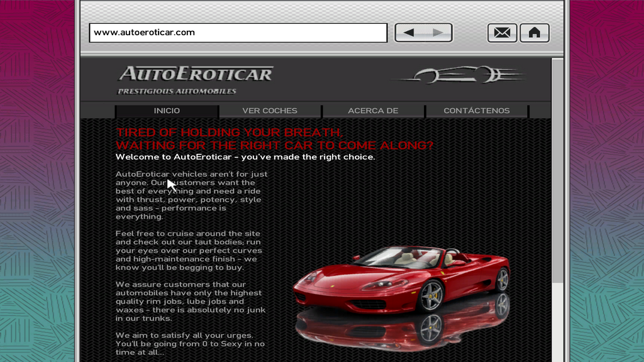Click the car silhouette emblem in header
Viewport: 644px width, 362px height.
pyautogui.click(x=460, y=75)
